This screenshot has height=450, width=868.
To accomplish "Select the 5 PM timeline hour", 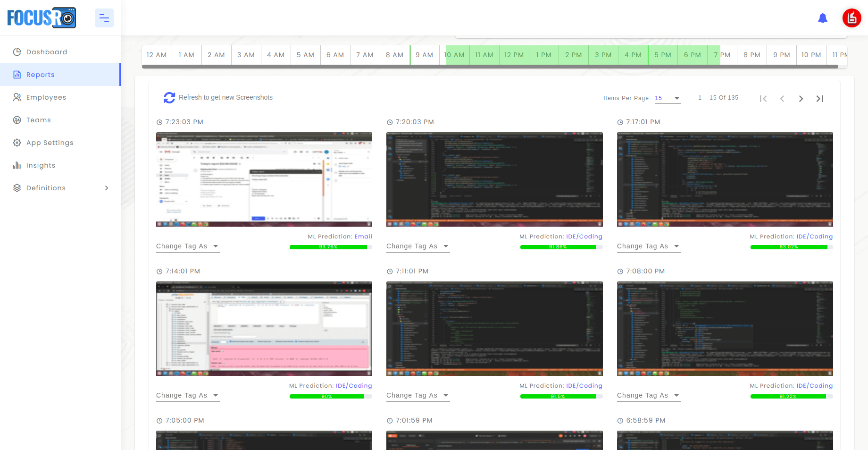I will 662,55.
